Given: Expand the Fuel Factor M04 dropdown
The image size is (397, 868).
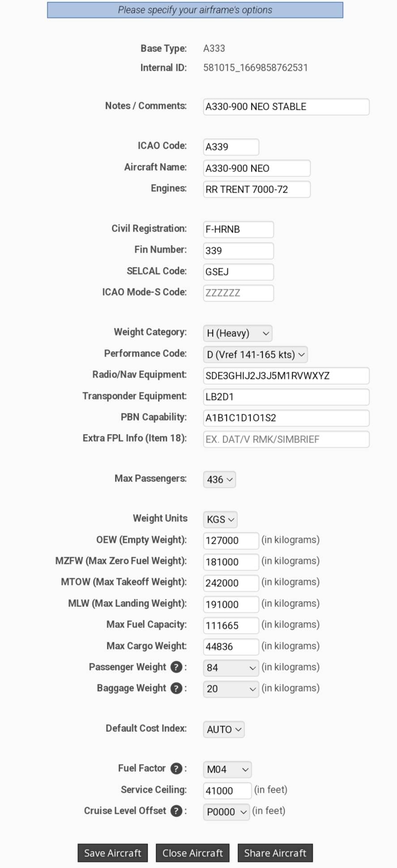Looking at the screenshot, I should [227, 769].
